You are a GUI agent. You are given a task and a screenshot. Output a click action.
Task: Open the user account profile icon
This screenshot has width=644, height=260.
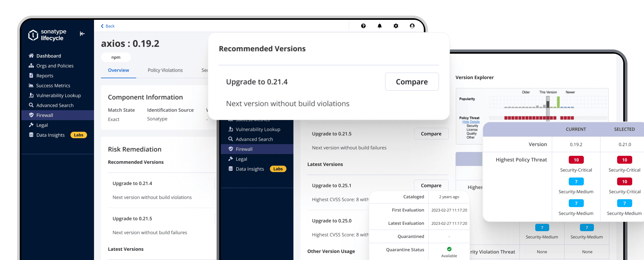tap(412, 26)
